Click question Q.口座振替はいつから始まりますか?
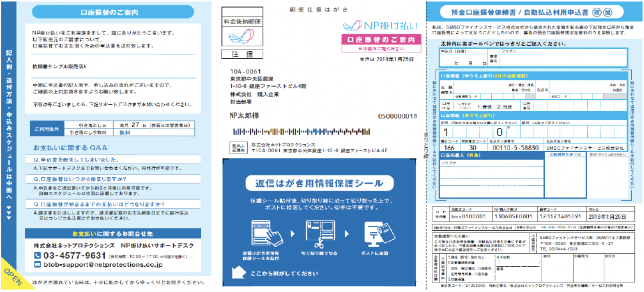Viewport: 644px width, 292px height. tap(80, 179)
